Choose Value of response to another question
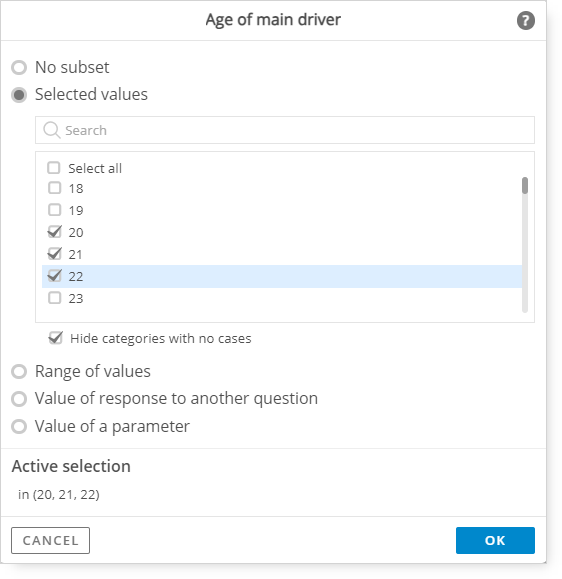Viewport: 562px width, 579px height. click(x=19, y=399)
